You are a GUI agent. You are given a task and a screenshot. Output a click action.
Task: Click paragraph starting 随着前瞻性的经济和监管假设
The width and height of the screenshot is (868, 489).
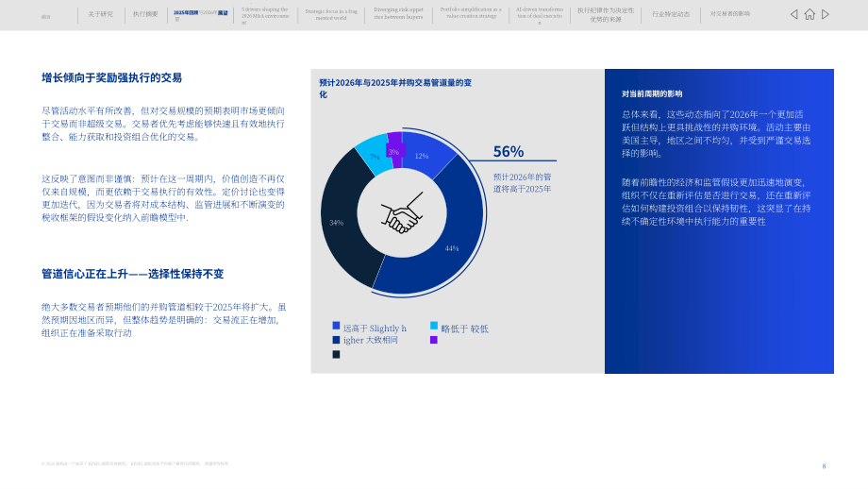tap(716, 202)
